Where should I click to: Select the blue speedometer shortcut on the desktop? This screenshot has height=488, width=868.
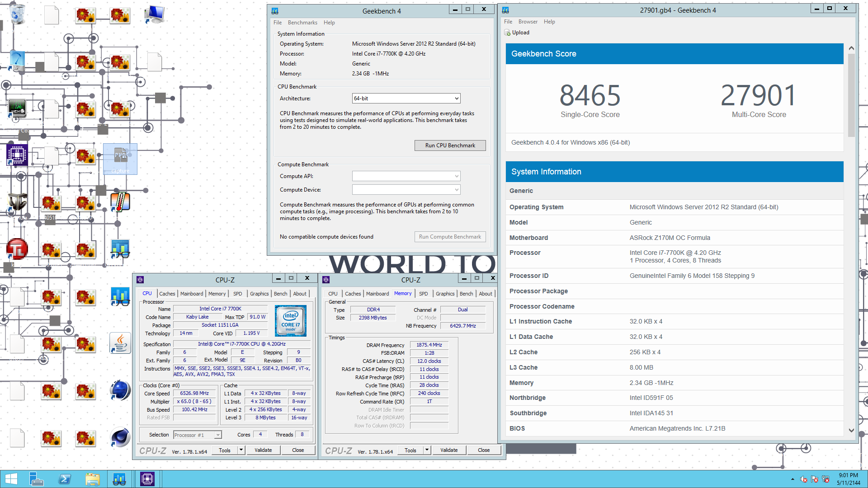coord(17,61)
